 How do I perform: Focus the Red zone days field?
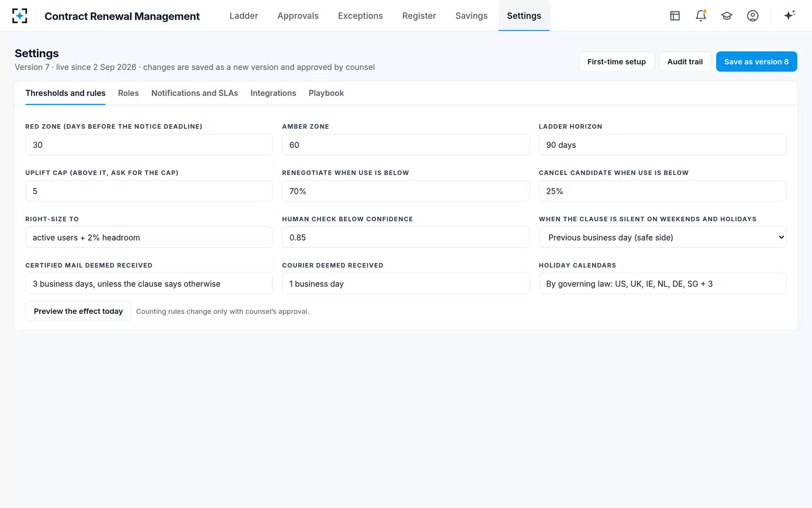pyautogui.click(x=149, y=144)
